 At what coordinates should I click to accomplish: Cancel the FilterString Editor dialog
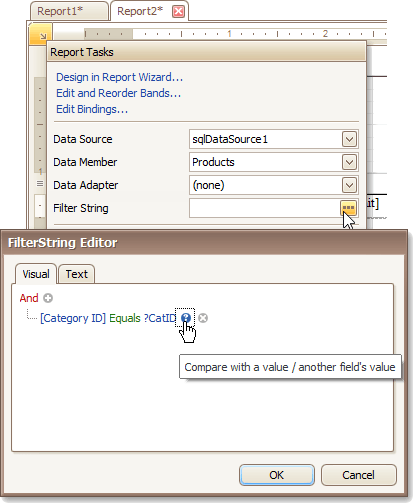pyautogui.click(x=359, y=475)
